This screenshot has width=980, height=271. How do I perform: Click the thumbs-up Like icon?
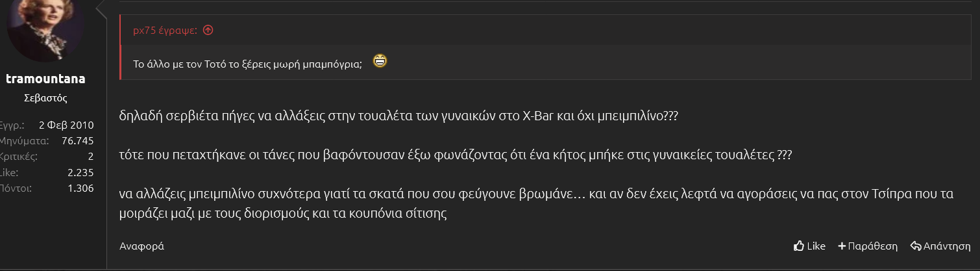click(799, 246)
